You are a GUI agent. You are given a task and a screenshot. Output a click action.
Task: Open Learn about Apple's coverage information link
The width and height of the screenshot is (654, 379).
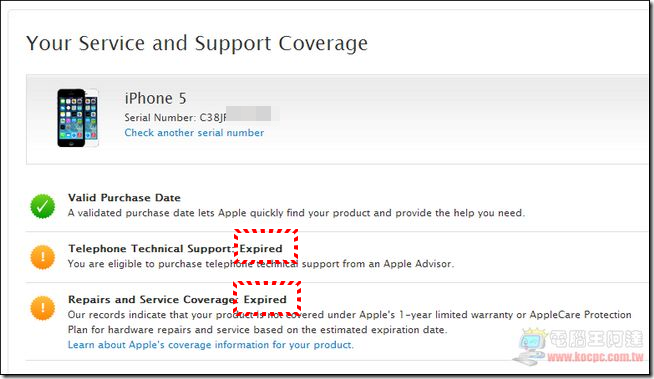(x=211, y=345)
